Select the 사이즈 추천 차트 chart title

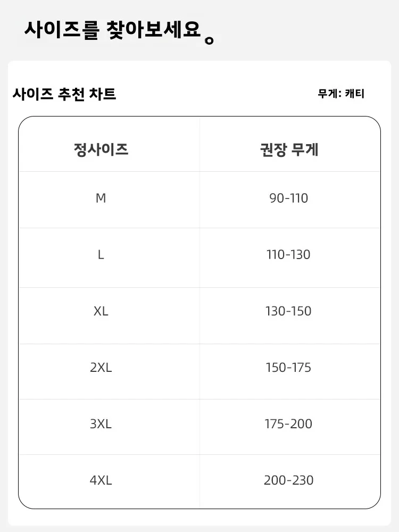click(x=64, y=94)
